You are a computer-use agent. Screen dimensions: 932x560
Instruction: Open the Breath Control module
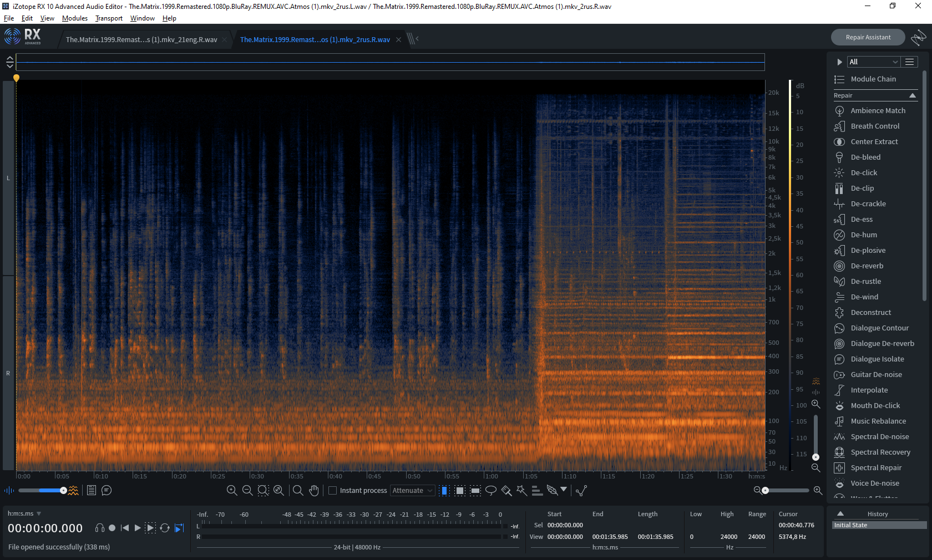click(875, 126)
